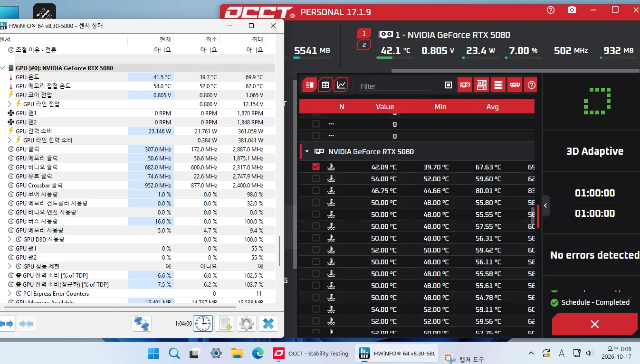640x364 pixels.
Task: Toggle the motherboard sensors filter icon
Action: tap(481, 85)
